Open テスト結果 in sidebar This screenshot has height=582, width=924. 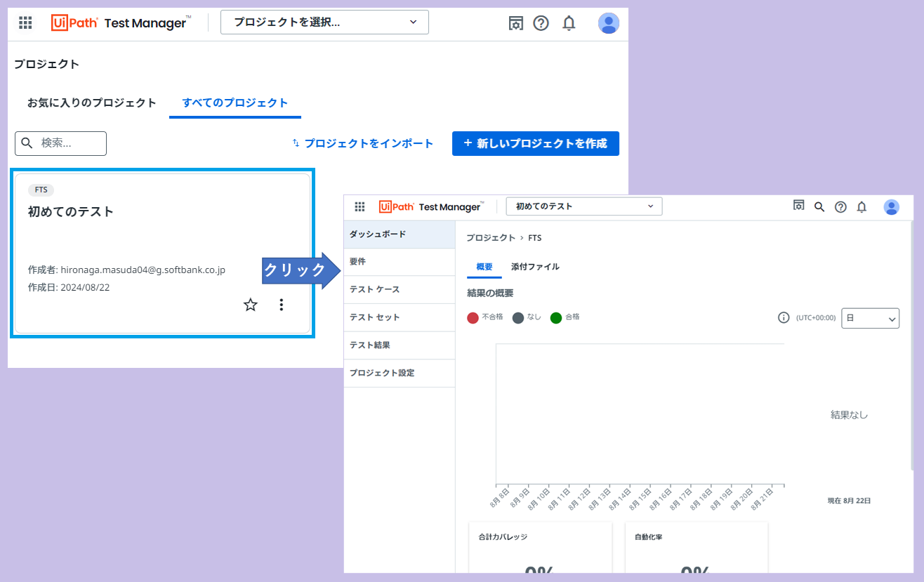click(400, 345)
